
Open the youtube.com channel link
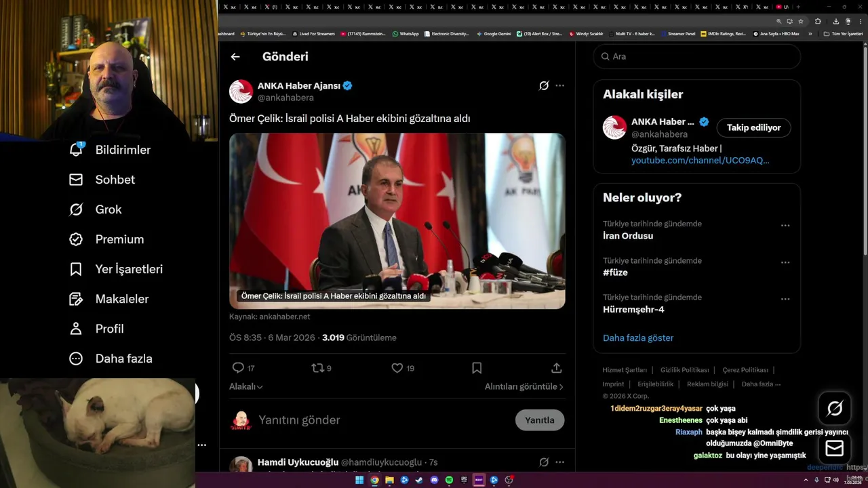[700, 161]
